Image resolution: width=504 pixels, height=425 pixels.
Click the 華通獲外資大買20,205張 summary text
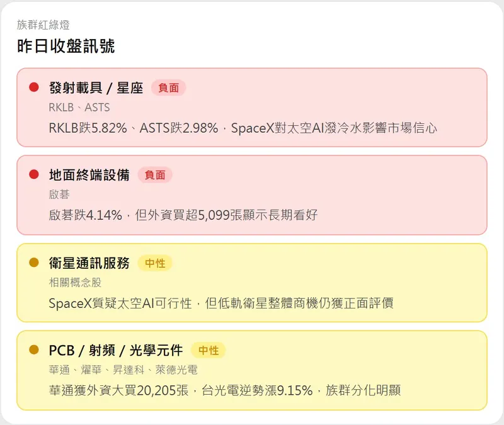click(224, 390)
